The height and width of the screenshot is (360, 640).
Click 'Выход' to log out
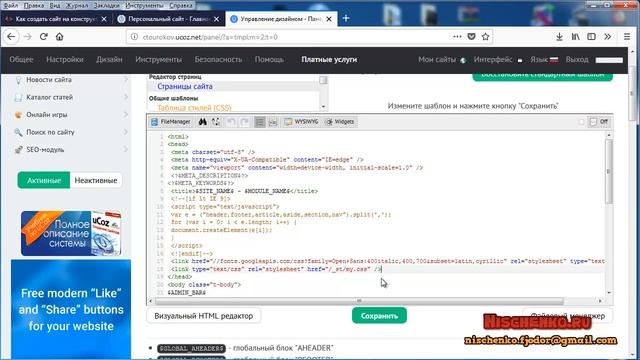tap(577, 60)
